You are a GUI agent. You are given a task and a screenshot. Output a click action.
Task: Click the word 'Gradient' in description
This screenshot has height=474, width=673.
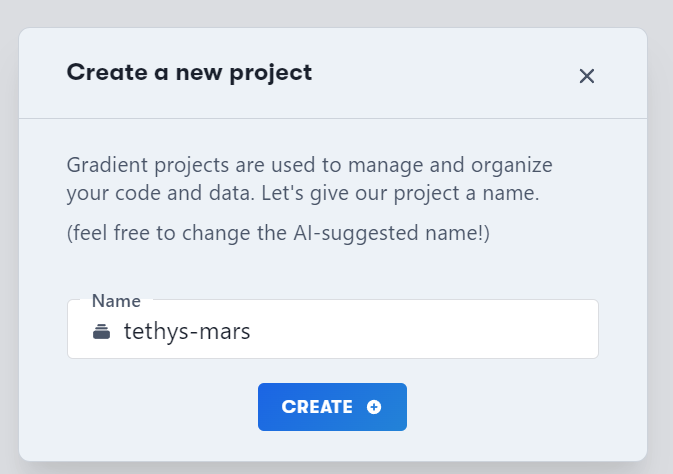[107, 165]
